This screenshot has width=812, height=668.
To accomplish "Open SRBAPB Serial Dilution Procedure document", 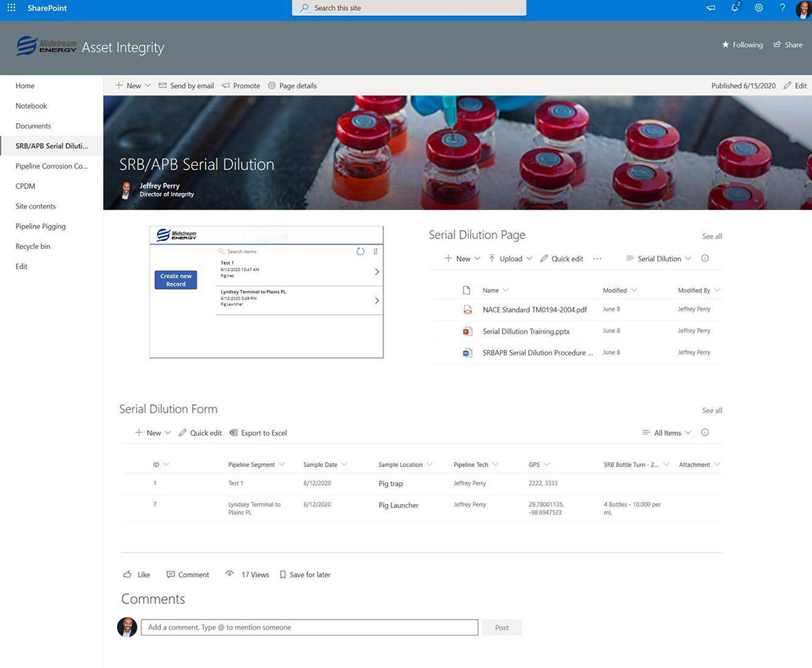I will coord(538,353).
